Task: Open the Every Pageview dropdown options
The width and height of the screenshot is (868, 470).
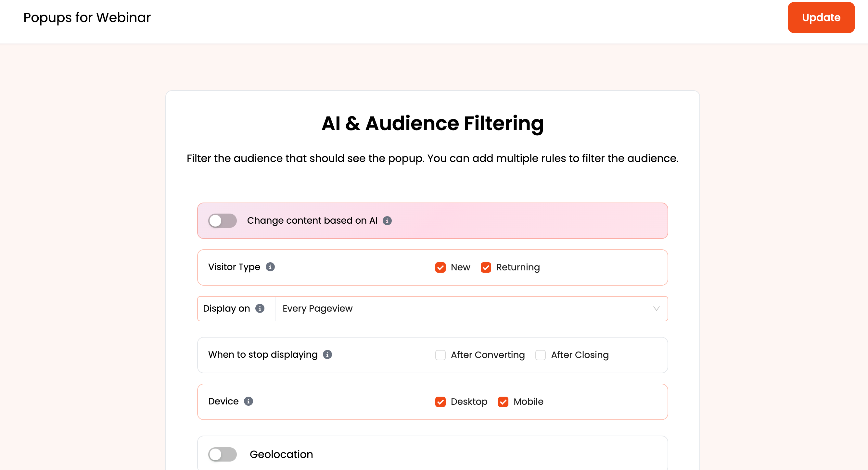Action: [x=654, y=308]
